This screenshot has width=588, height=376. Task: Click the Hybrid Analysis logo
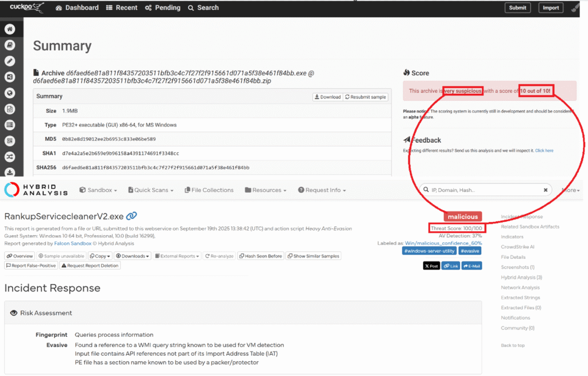pyautogui.click(x=36, y=190)
